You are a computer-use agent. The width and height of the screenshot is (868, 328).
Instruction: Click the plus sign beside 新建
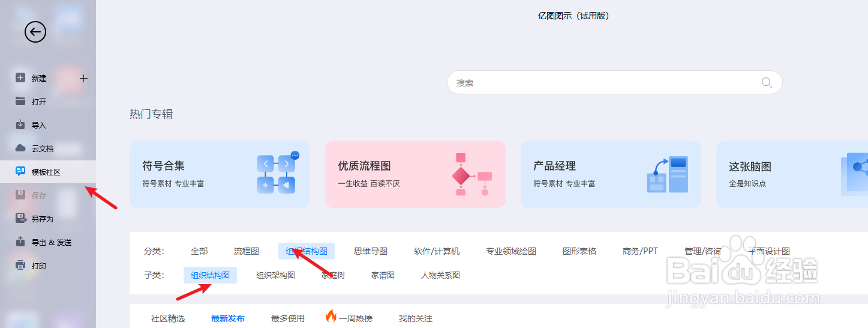(83, 78)
